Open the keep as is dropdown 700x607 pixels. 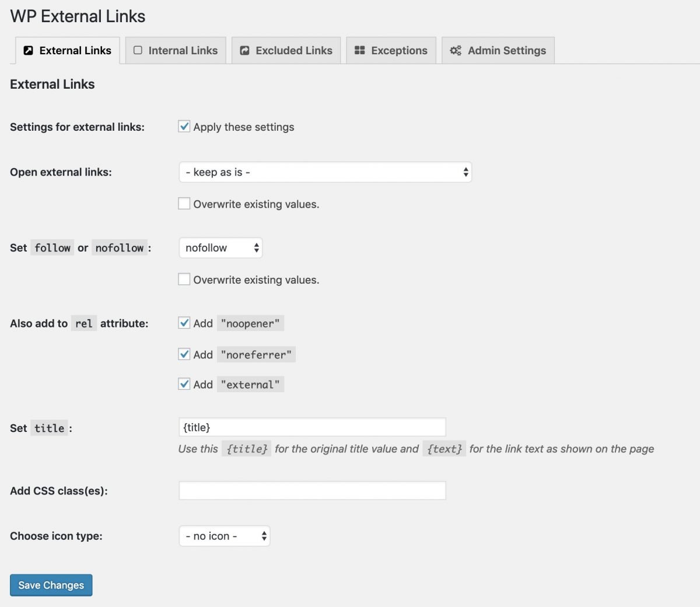point(325,172)
